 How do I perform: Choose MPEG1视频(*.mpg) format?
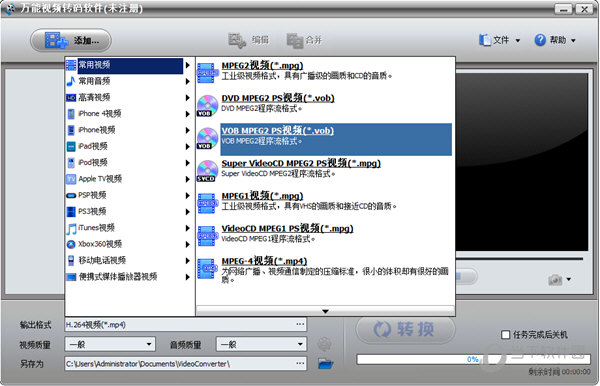coord(324,204)
